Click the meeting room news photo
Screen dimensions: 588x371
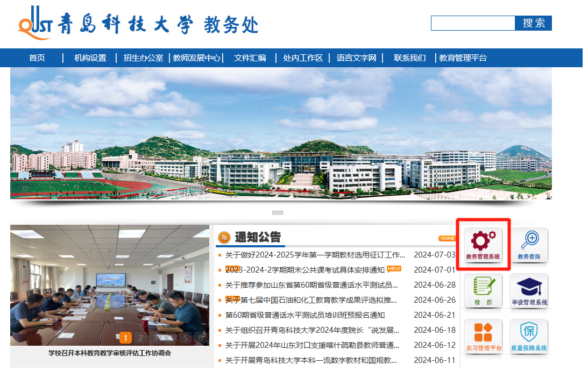[x=110, y=285]
